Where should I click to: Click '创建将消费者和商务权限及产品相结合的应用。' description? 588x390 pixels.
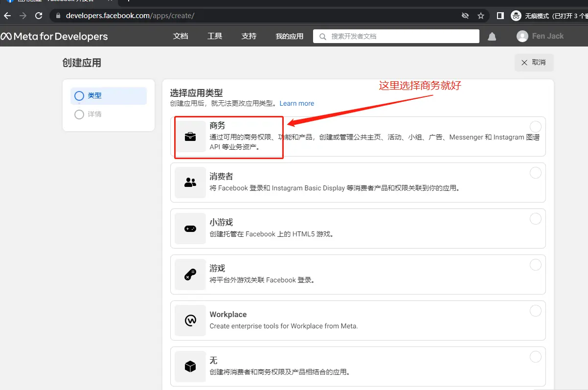coord(280,372)
